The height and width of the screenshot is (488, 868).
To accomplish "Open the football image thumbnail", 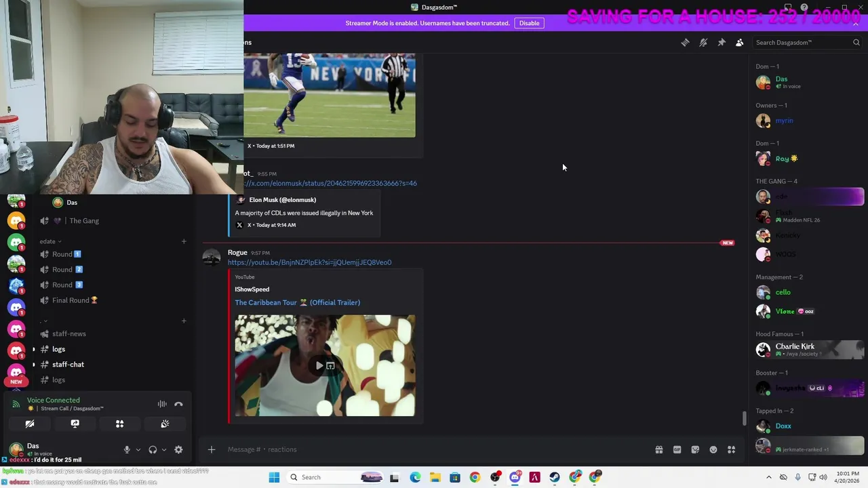I will (330, 95).
